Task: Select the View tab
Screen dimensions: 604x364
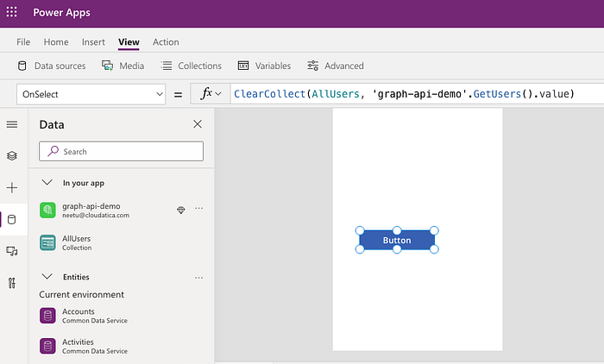Action: [x=129, y=42]
